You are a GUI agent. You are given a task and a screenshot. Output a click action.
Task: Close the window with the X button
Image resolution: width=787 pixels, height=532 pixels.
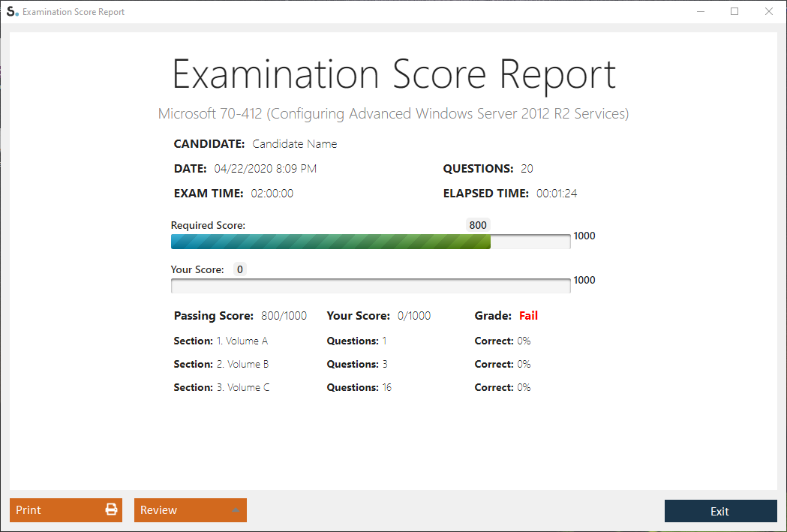(768, 12)
